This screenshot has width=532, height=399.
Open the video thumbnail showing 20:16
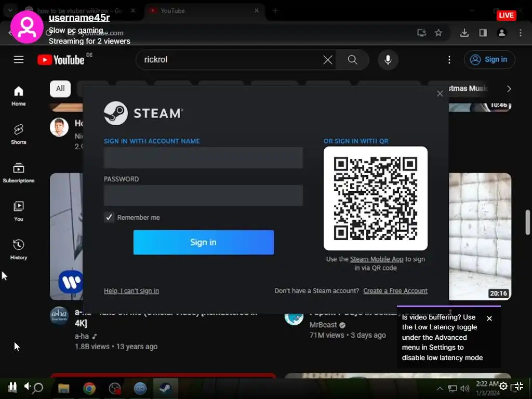tap(480, 236)
